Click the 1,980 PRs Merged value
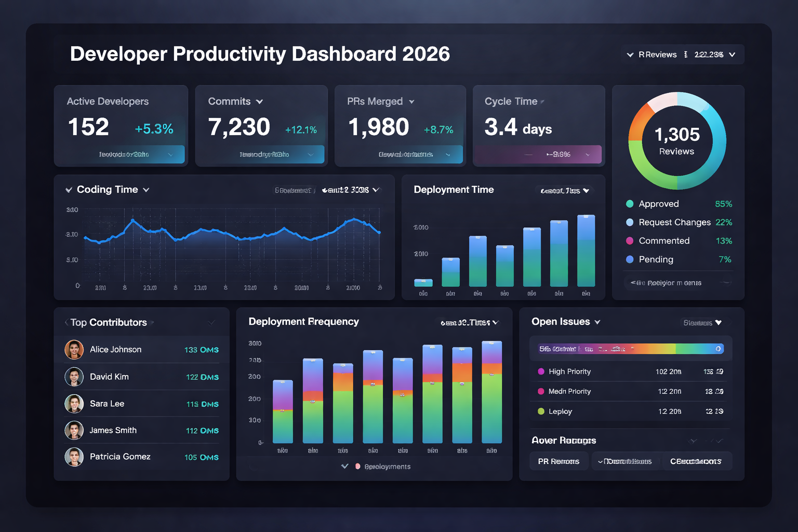Screen dimensions: 798x532 click(379, 127)
